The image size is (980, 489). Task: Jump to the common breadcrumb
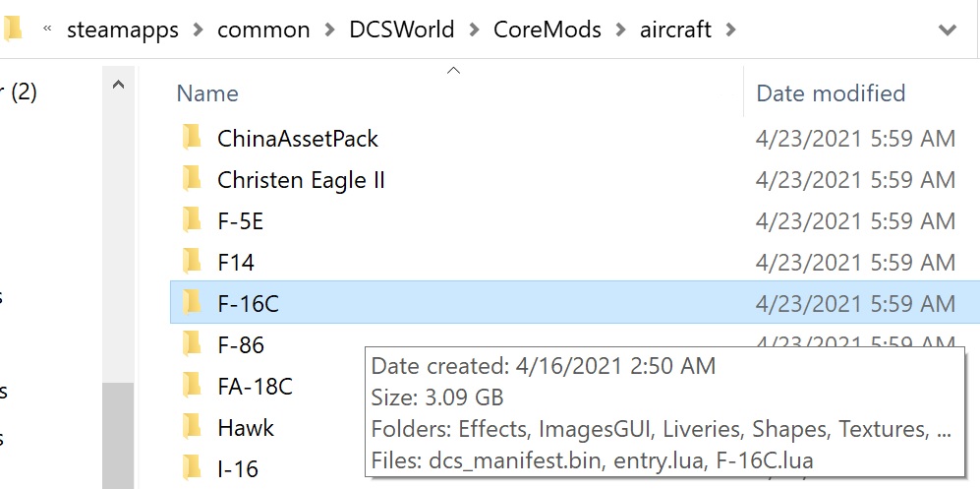coord(263,31)
